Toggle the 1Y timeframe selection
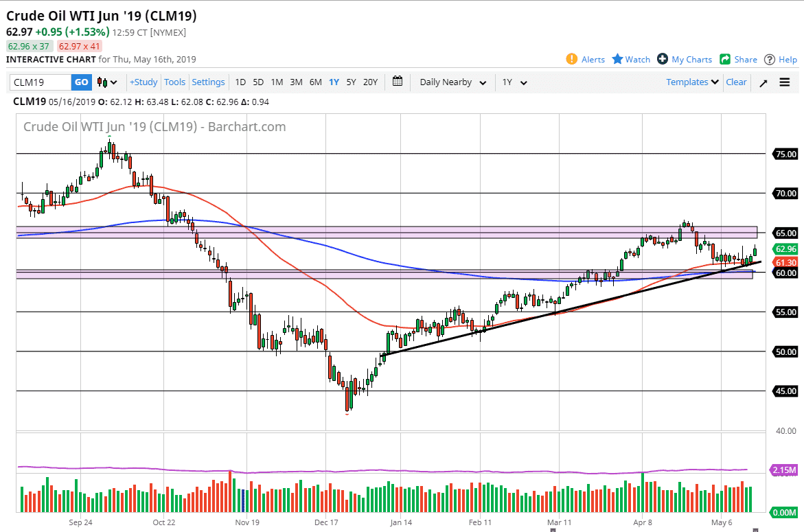Viewport: 804px width, 532px height. pos(334,82)
